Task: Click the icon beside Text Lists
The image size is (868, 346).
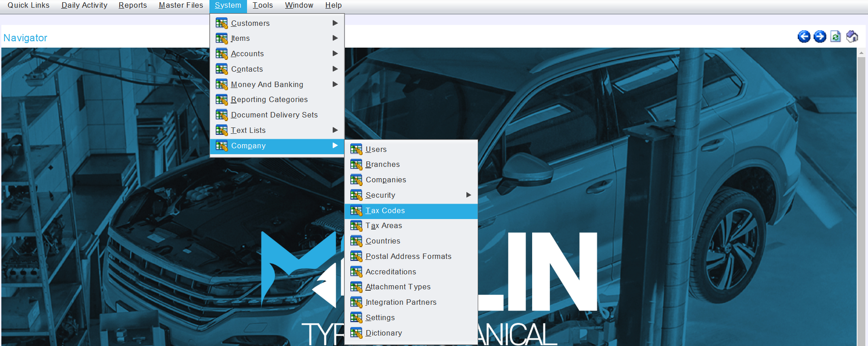Action: [222, 130]
